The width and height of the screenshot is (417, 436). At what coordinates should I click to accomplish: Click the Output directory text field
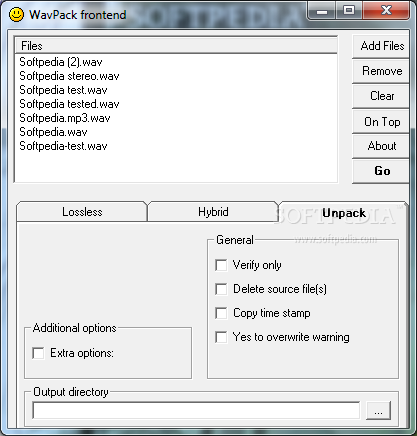point(196,410)
